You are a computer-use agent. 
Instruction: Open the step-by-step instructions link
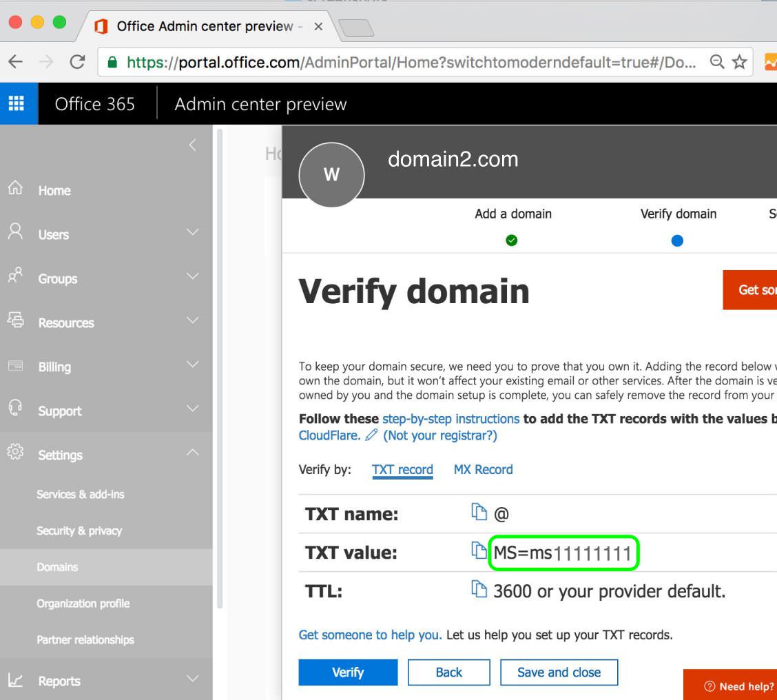(x=451, y=419)
